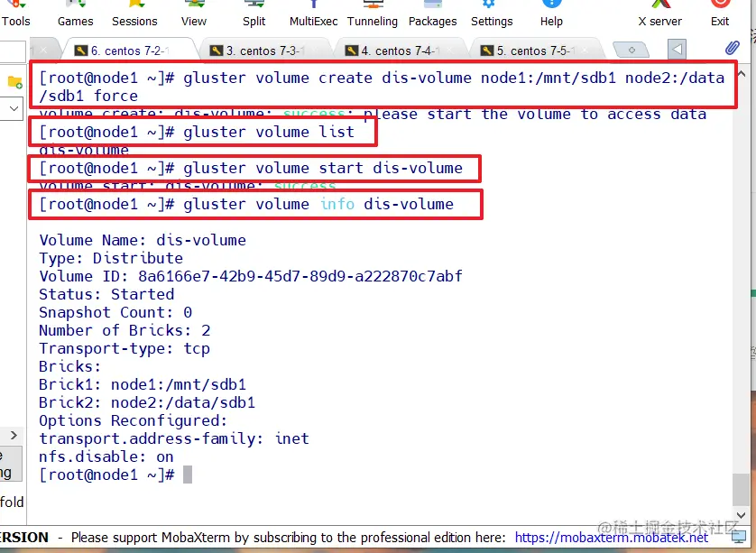Open the Settings toolbar item
The height and width of the screenshot is (553, 756).
(x=492, y=14)
